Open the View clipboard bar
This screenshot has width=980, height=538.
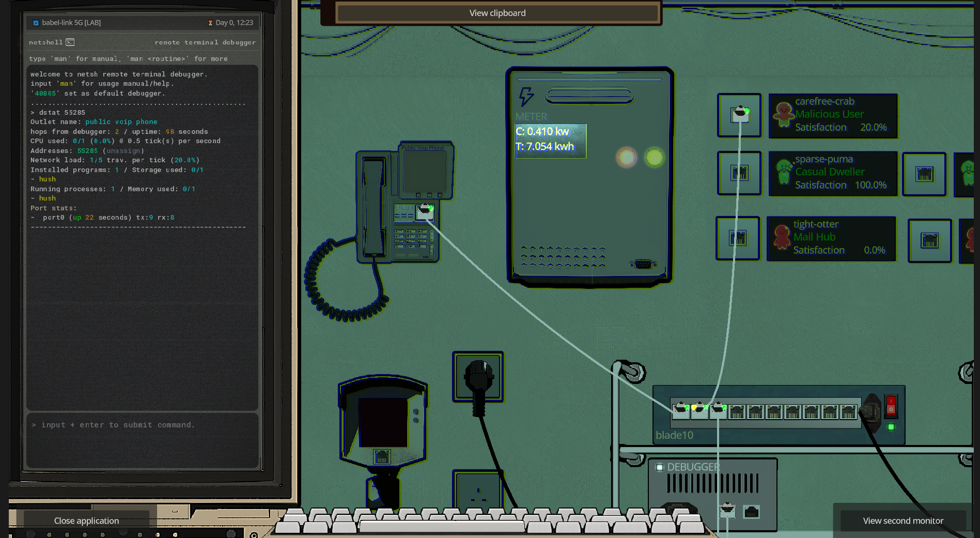point(497,13)
